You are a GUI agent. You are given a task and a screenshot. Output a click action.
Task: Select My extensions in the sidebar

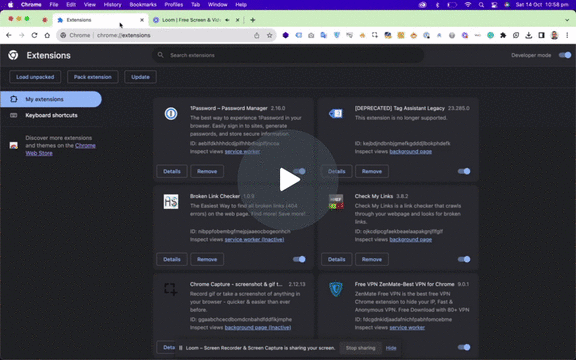(51, 99)
